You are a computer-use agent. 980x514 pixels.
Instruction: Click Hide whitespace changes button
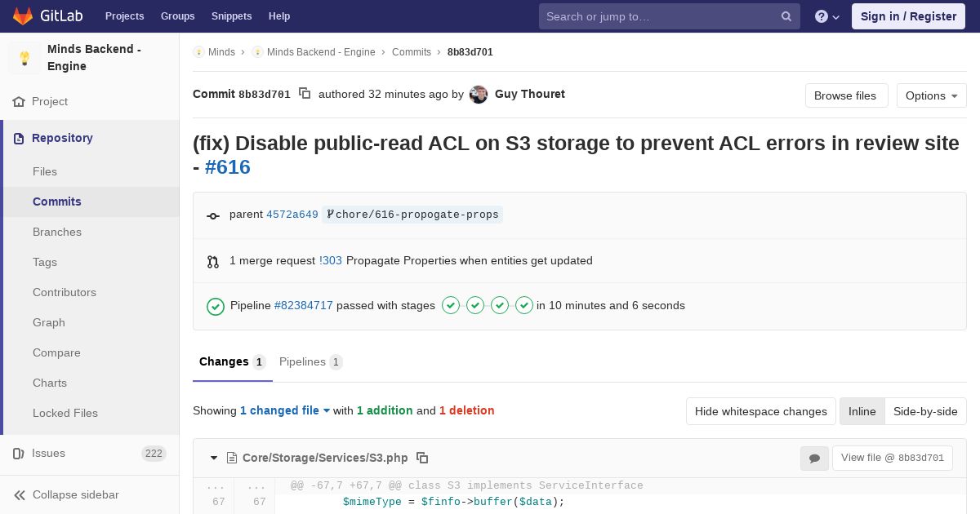pos(761,411)
